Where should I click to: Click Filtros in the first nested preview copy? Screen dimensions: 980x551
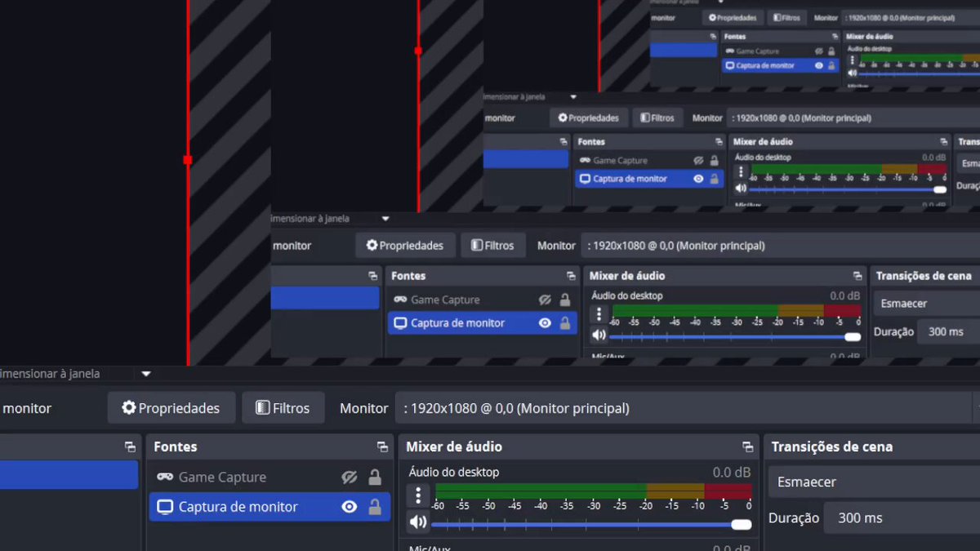tap(493, 245)
